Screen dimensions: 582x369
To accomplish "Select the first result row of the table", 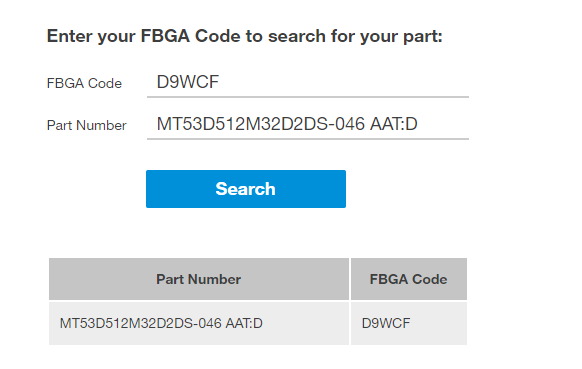I will coord(258,323).
